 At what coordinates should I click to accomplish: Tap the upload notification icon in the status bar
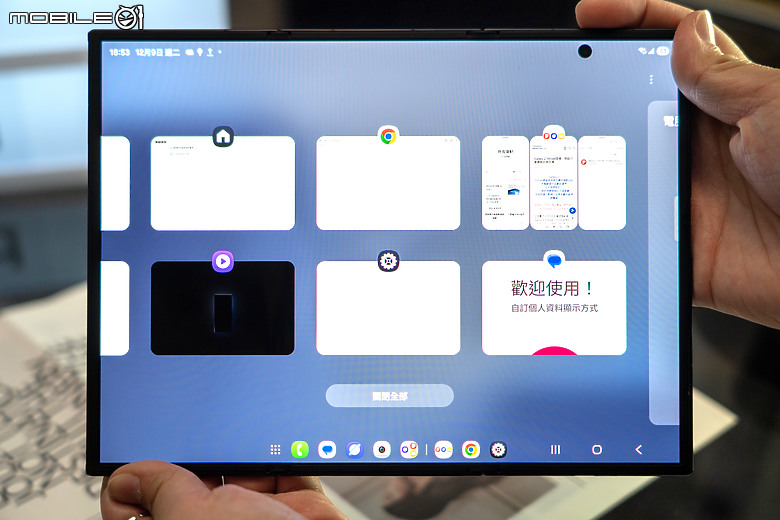click(x=210, y=52)
